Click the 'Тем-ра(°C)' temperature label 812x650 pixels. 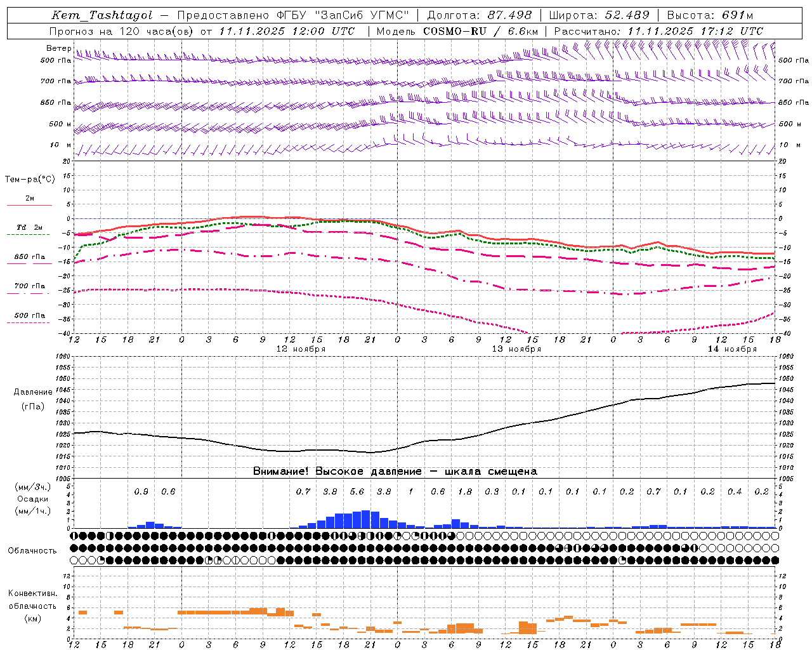point(30,180)
